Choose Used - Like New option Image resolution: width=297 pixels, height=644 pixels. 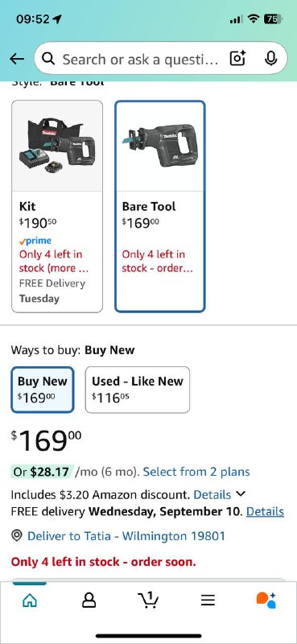tap(138, 390)
